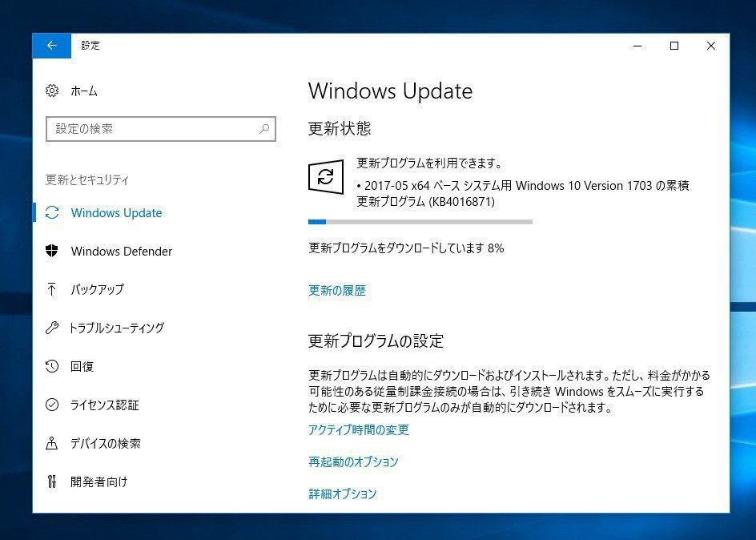The height and width of the screenshot is (540, 756).
Task: Open Windows Defender settings page
Action: 122,252
